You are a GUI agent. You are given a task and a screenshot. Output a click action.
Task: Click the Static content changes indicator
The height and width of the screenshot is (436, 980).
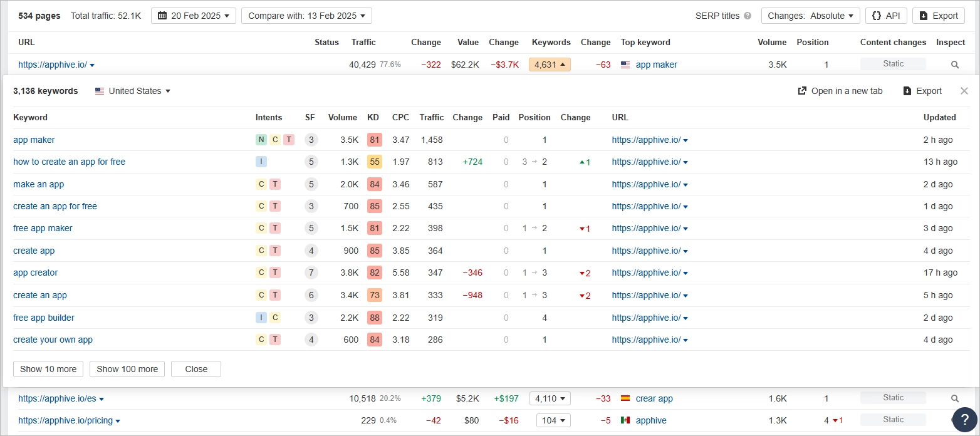coord(893,64)
